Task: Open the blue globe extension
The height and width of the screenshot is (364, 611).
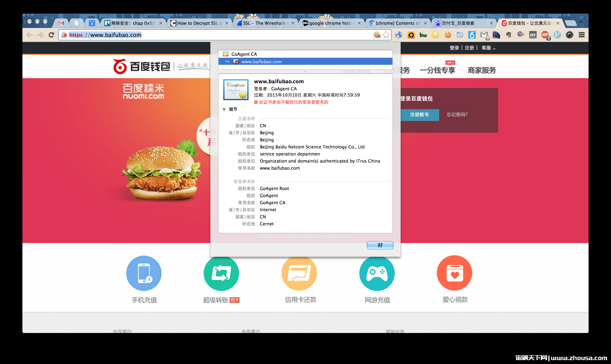Action: coord(398,35)
